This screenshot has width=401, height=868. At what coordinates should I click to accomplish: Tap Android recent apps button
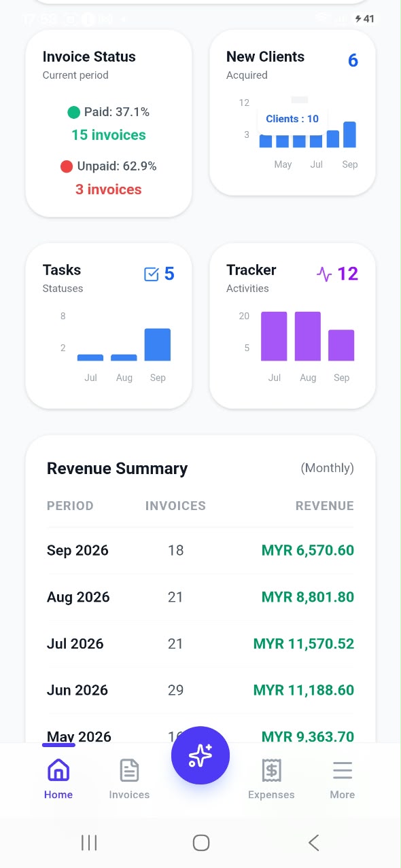89,843
